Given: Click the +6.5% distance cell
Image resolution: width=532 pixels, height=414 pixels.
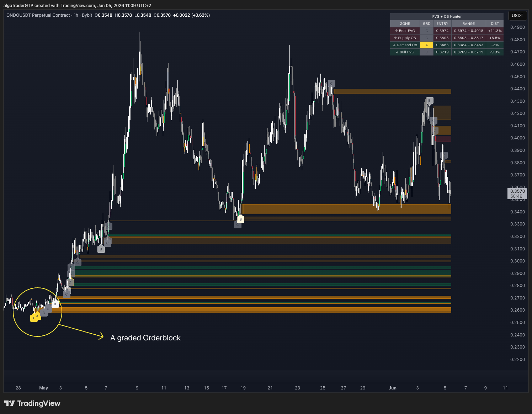Looking at the screenshot, I should tap(495, 38).
